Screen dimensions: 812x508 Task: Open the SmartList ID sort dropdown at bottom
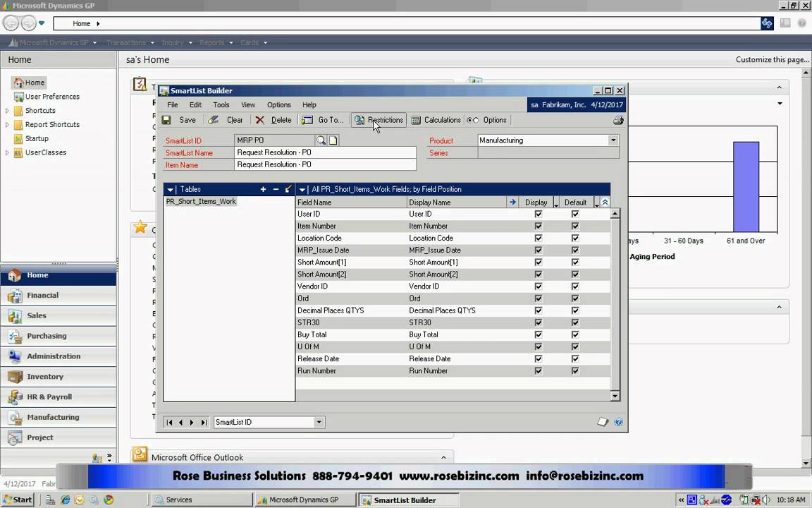pyautogui.click(x=319, y=423)
